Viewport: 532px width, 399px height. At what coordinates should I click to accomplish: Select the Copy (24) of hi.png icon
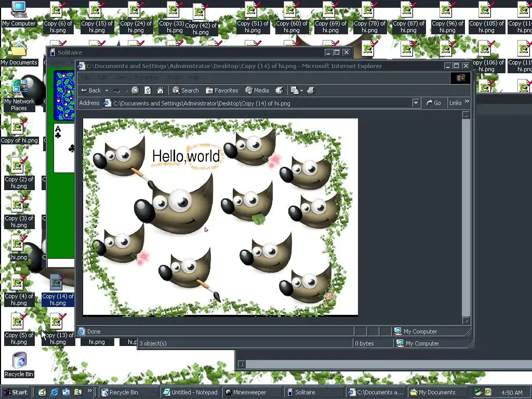136,18
